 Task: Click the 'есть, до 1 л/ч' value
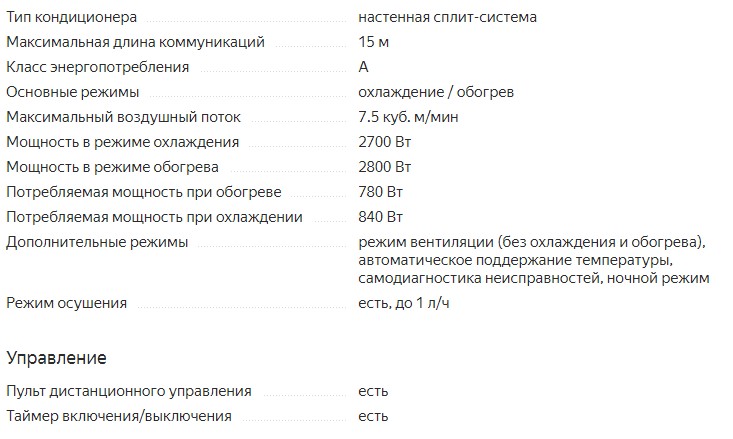404,303
